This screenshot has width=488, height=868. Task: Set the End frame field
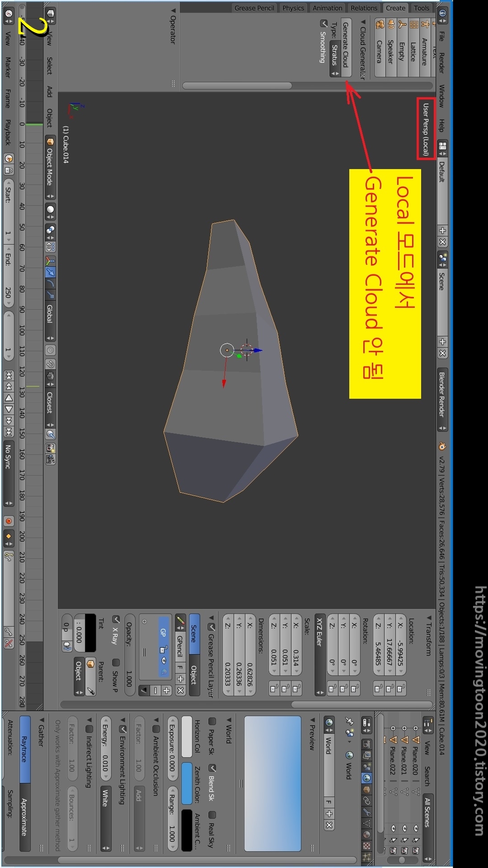coord(8,275)
